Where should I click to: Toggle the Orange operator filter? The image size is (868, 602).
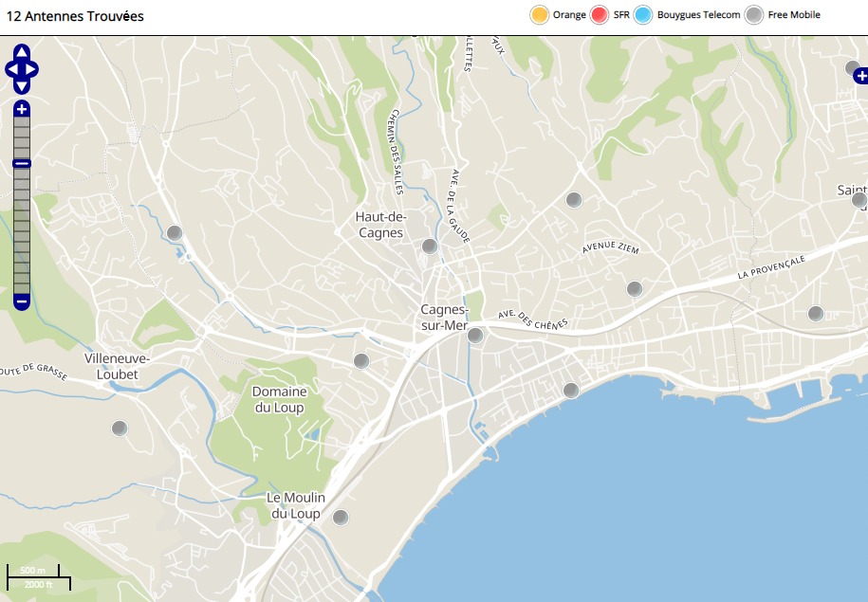(539, 15)
